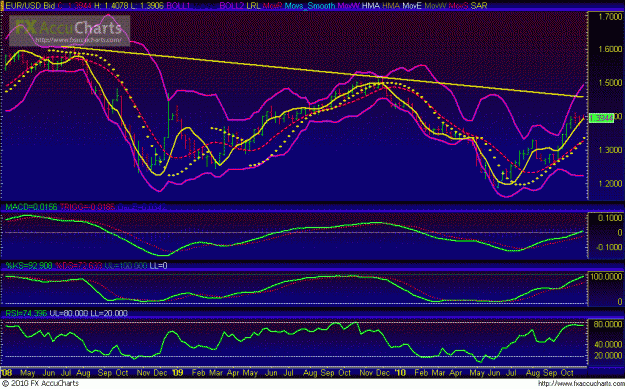The image size is (625, 389).
Task: Click the LRL indicator label
Action: pyautogui.click(x=254, y=6)
